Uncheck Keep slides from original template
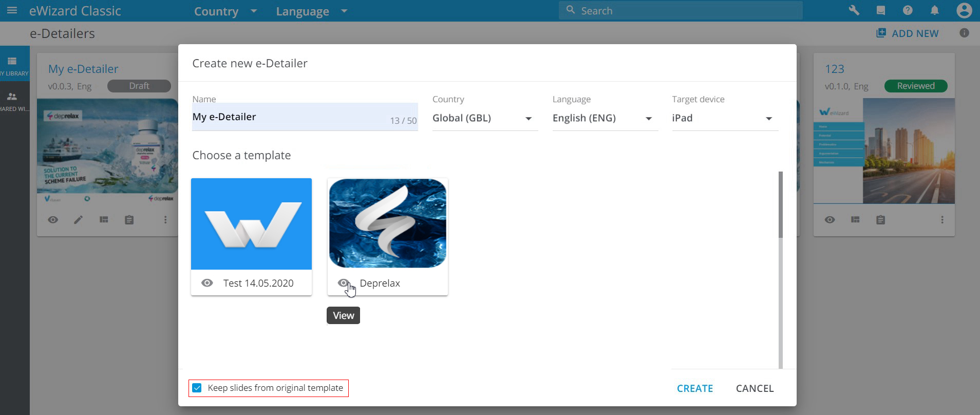This screenshot has height=415, width=980. point(197,388)
